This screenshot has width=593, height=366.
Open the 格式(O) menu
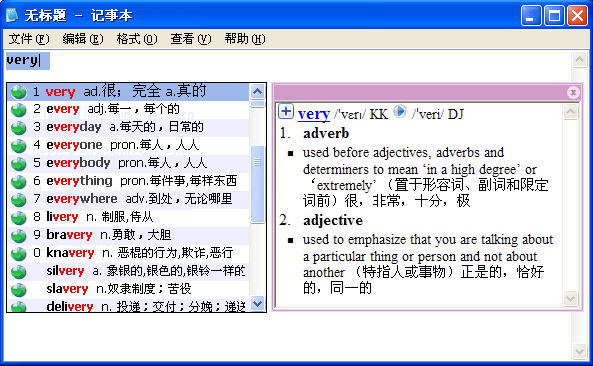[x=137, y=39]
